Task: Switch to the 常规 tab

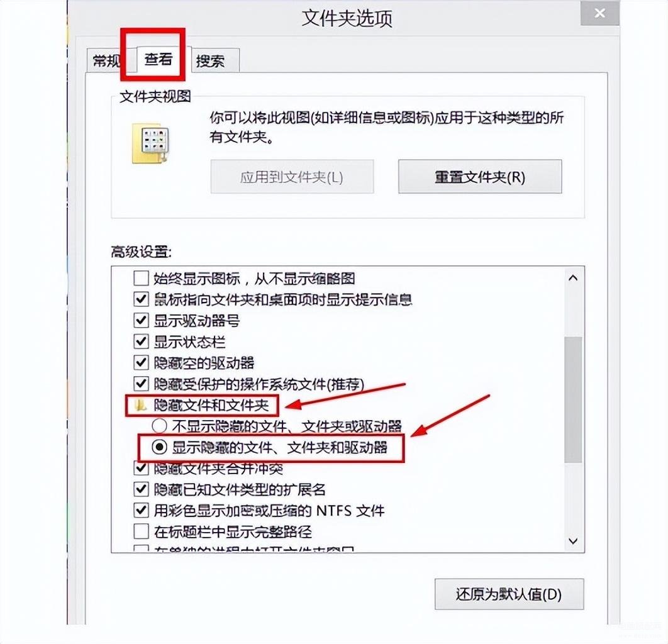Action: [104, 61]
